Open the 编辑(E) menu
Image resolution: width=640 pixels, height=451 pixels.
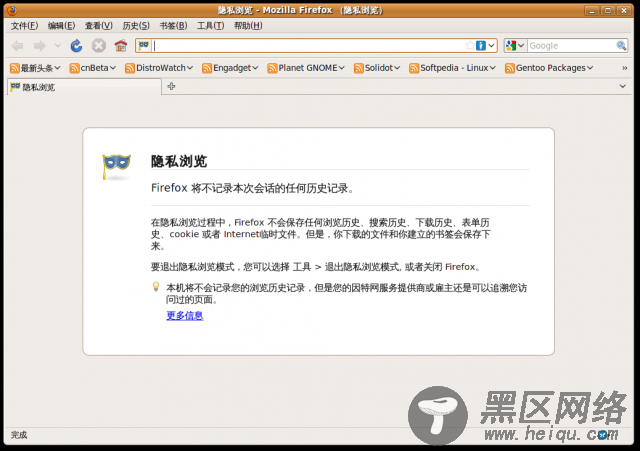point(62,26)
